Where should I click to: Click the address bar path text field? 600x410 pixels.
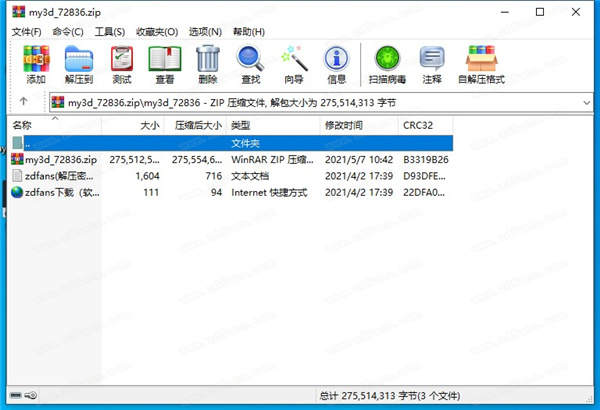tap(321, 103)
